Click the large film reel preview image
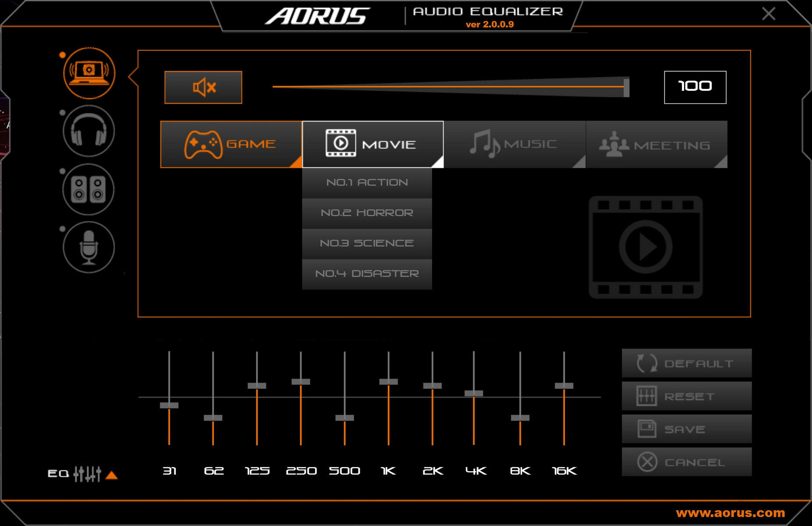 coord(645,247)
